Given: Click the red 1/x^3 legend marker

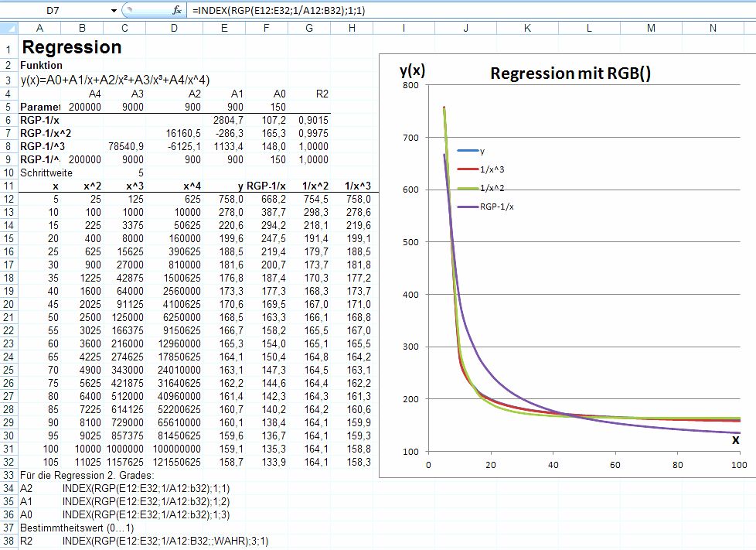Looking at the screenshot, I should pos(468,169).
